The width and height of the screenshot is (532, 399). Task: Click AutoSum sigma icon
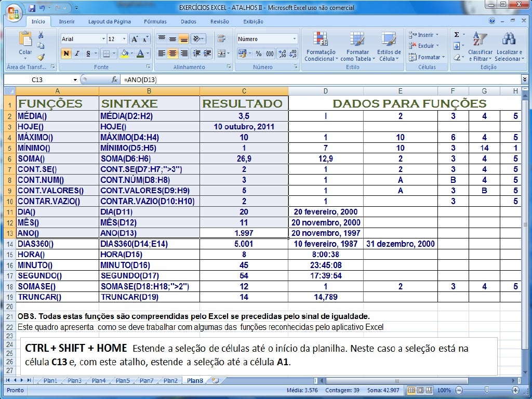click(457, 35)
